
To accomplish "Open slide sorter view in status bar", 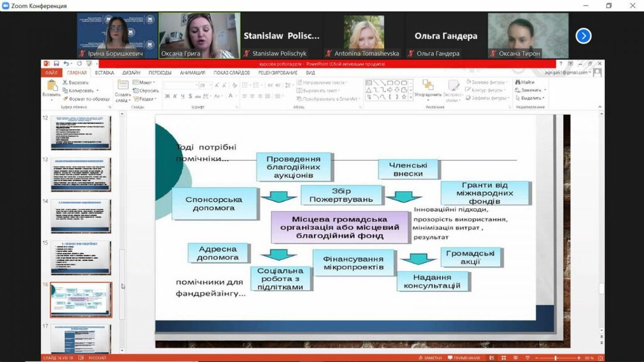I will point(504,358).
